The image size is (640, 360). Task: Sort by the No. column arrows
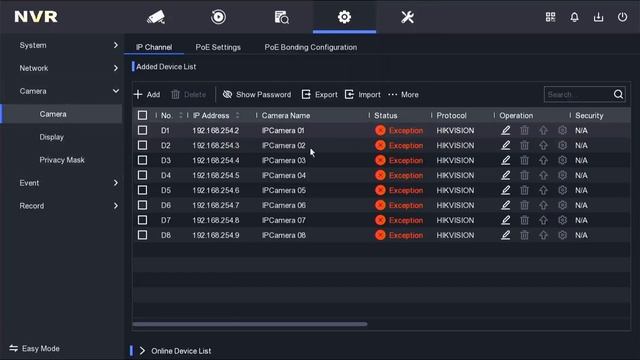click(181, 116)
